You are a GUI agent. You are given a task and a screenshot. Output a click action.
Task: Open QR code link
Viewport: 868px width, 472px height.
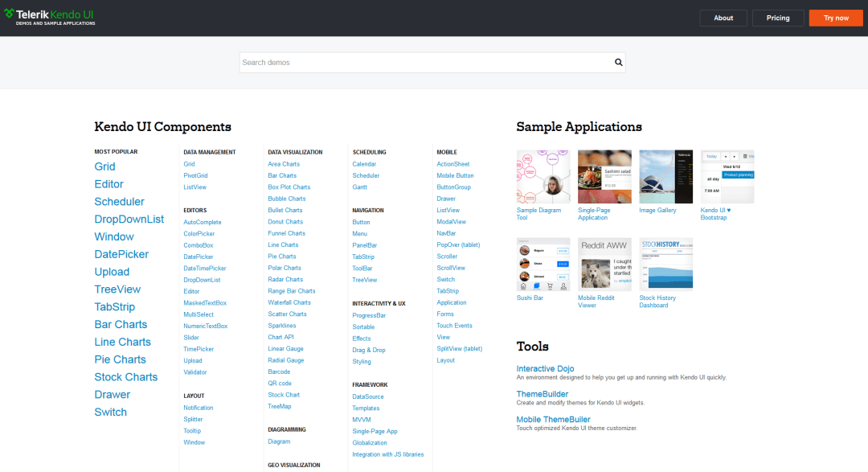pyautogui.click(x=280, y=384)
